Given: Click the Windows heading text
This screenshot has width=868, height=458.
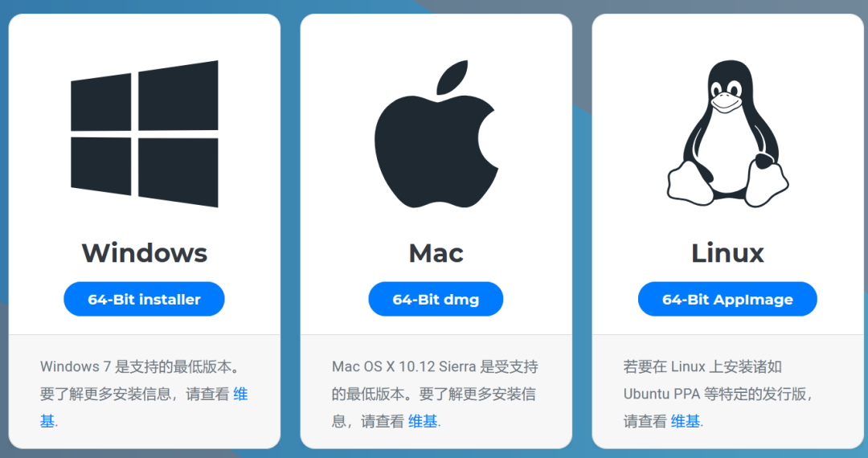Looking at the screenshot, I should coord(145,253).
